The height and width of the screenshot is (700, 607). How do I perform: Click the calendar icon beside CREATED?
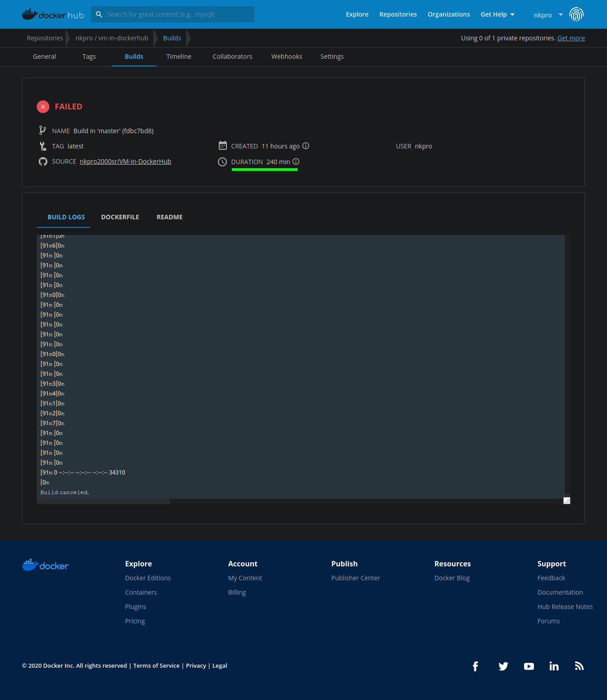click(223, 145)
